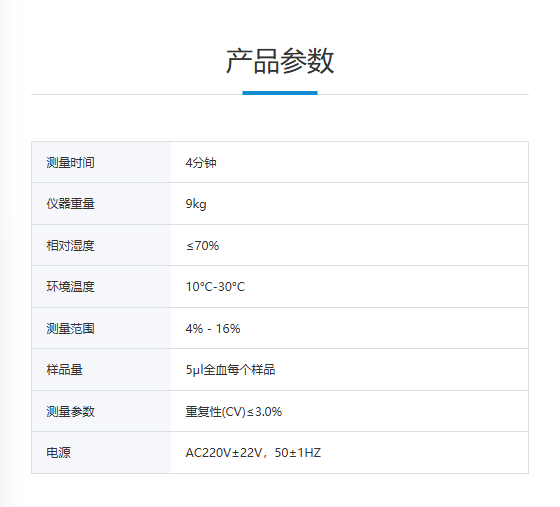
Task: Click the 10°C-30°C temperature value
Action: [x=215, y=287]
